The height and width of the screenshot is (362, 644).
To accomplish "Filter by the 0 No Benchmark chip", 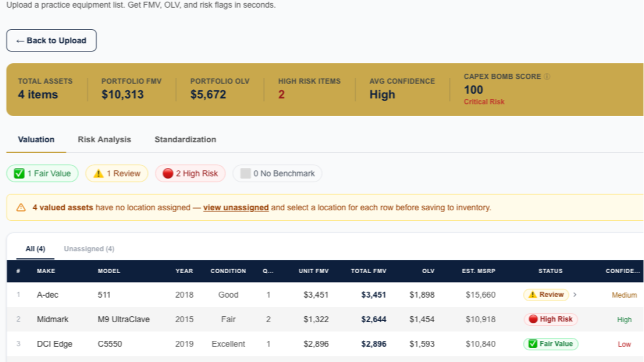I will (x=278, y=173).
